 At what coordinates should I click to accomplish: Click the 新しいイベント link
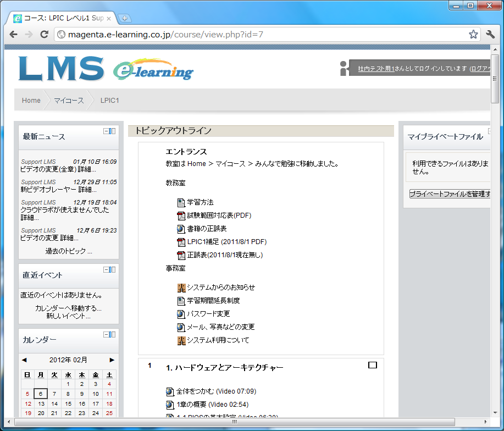click(x=69, y=316)
